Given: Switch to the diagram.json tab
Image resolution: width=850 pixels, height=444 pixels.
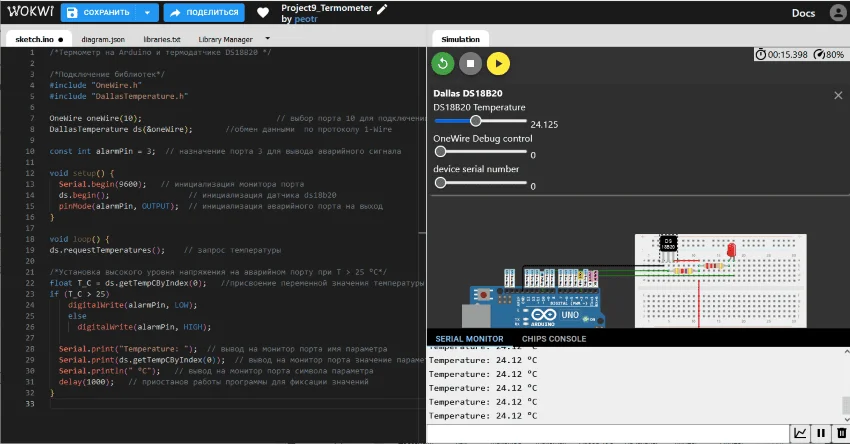Looking at the screenshot, I should point(103,39).
